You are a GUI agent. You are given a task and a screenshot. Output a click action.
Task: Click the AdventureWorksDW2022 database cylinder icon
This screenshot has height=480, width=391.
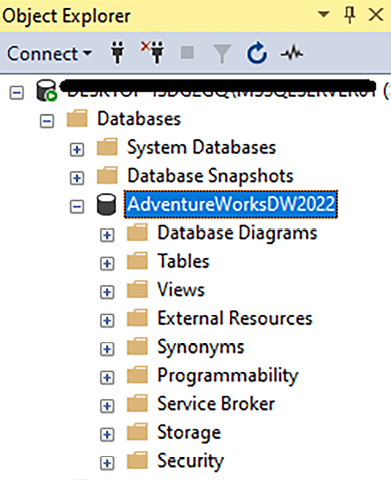pos(106,204)
